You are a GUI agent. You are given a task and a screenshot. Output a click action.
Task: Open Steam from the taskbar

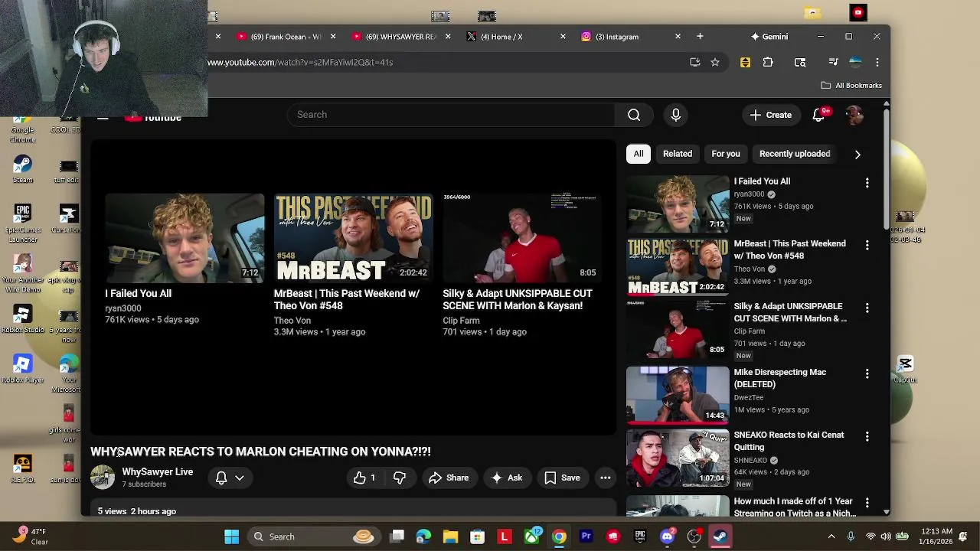[x=720, y=536]
